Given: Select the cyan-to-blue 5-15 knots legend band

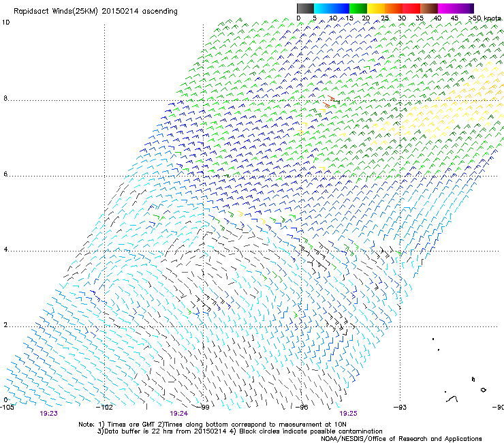Looking at the screenshot, I should 332,8.
